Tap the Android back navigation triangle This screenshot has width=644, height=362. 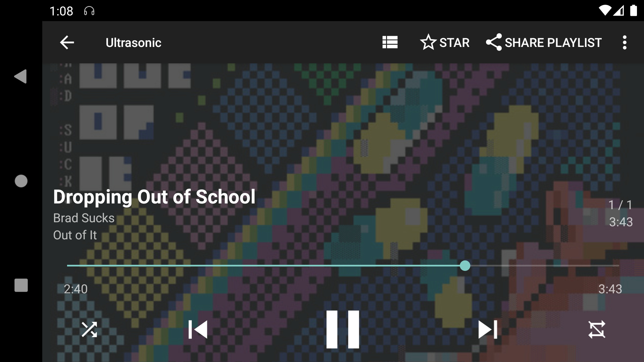click(x=21, y=76)
